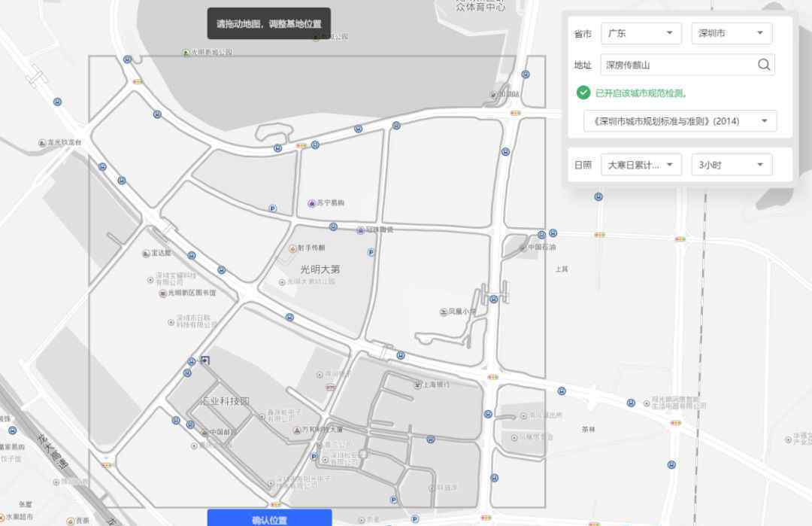Open the 大寒日累计 sunlight standard dropdown
The width and height of the screenshot is (812, 526).
(x=641, y=165)
